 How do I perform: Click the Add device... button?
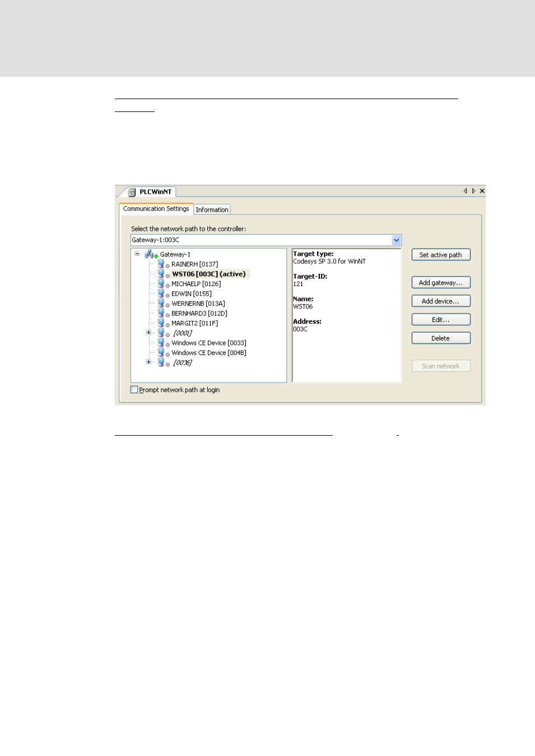[x=441, y=301]
